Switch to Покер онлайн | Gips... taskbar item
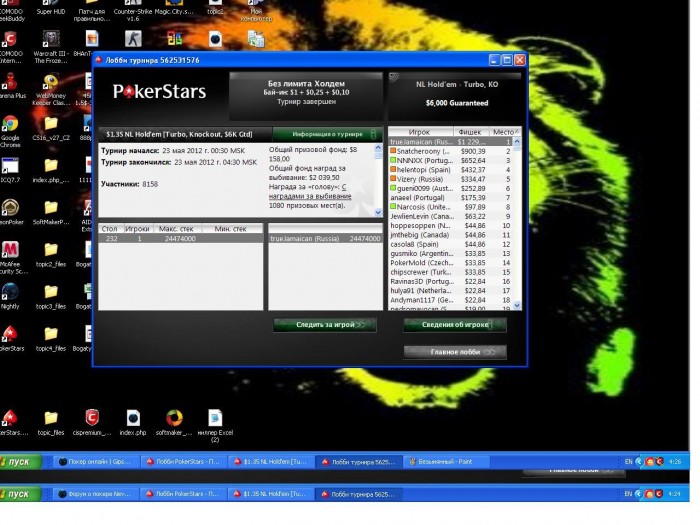Image resolution: width=700 pixels, height=525 pixels. point(96,462)
